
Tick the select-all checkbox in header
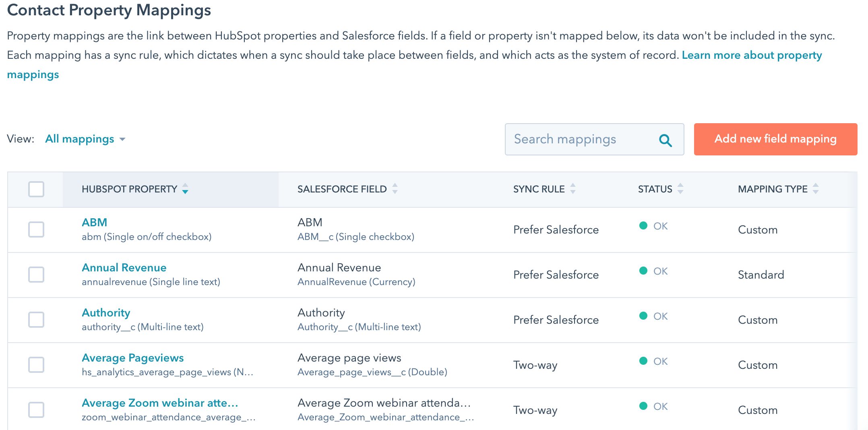click(36, 189)
